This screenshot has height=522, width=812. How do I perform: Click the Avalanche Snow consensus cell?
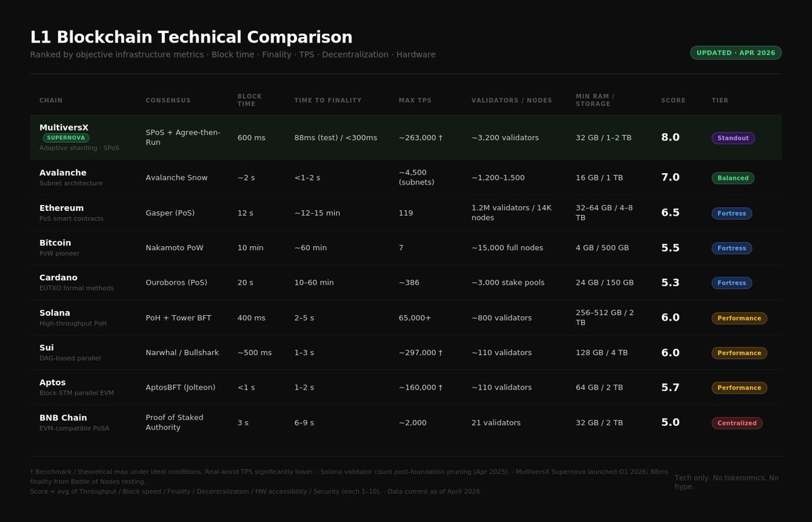point(177,178)
